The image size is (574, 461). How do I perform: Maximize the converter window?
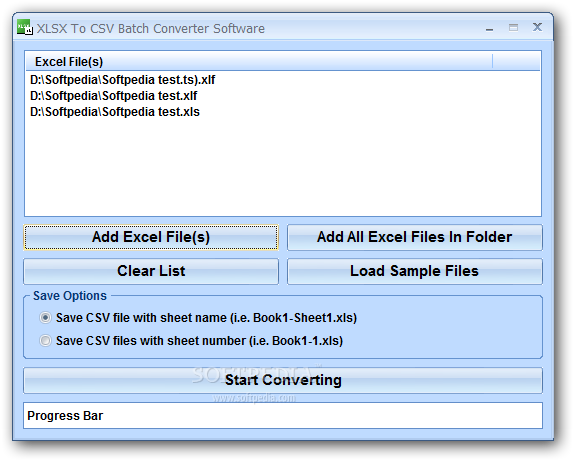pos(513,27)
